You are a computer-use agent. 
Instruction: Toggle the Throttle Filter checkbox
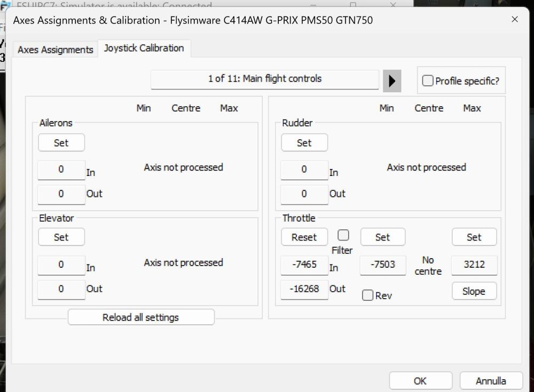[343, 235]
